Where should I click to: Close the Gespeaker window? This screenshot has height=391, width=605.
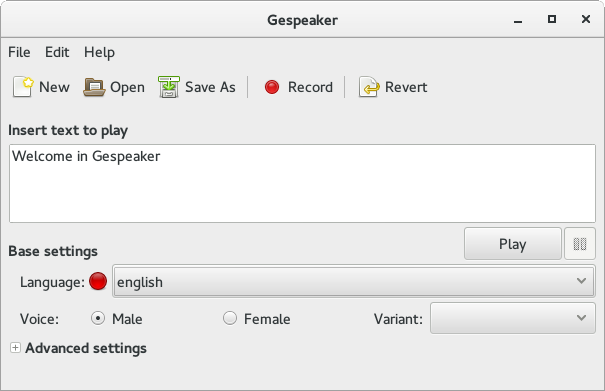tap(586, 19)
